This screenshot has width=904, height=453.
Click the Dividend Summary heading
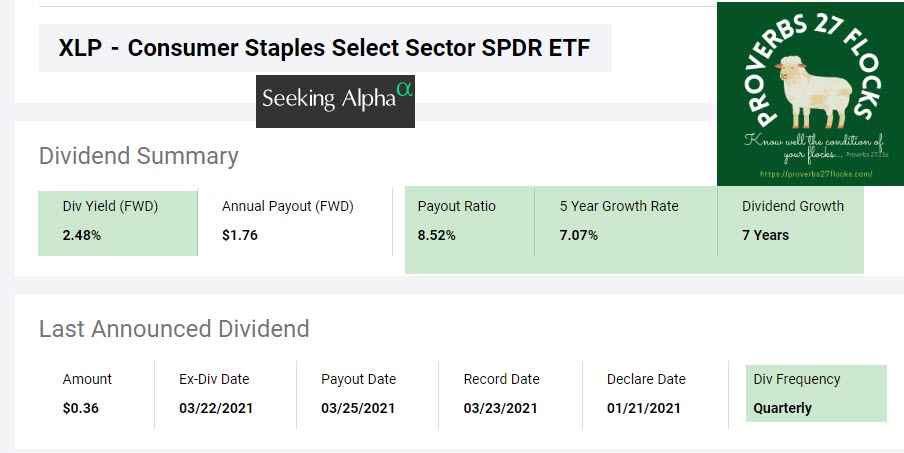click(138, 156)
